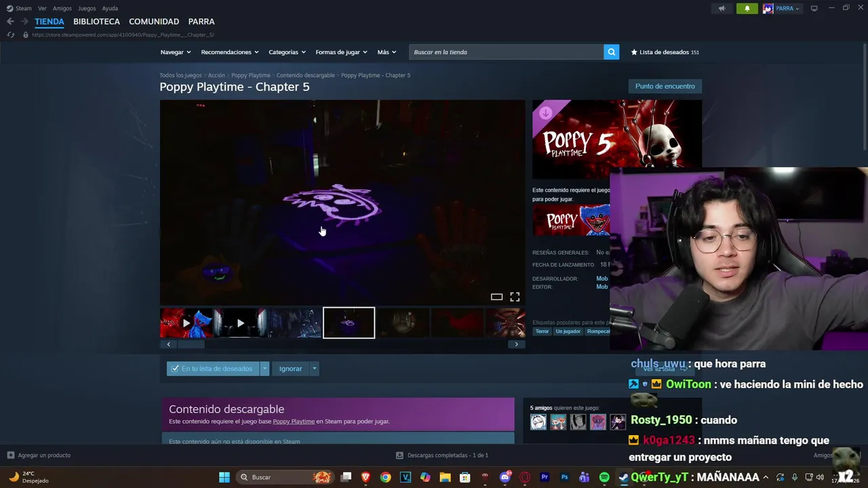Open notifications with the green bell
This screenshot has width=868, height=488.
[747, 9]
